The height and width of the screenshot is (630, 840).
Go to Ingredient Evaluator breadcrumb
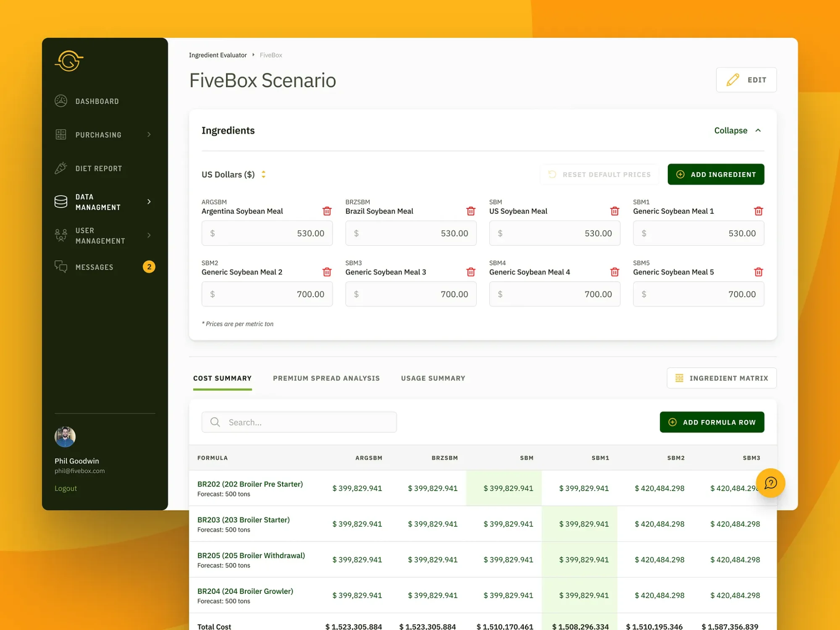[218, 55]
